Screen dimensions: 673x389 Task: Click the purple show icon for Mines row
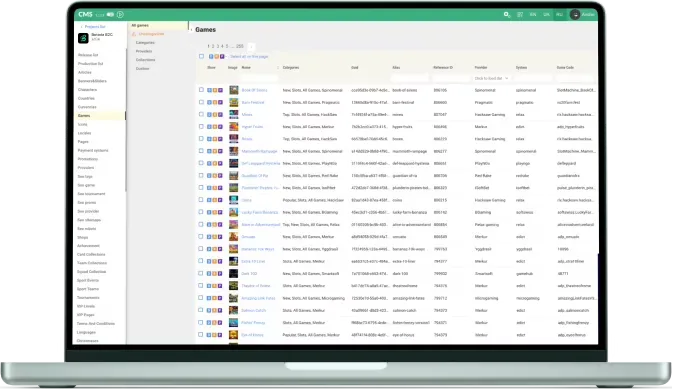click(220, 115)
